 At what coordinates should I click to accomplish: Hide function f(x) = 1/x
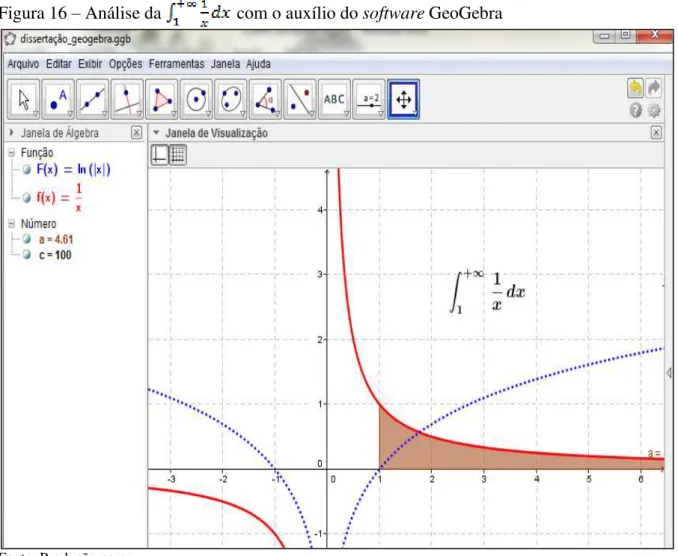[x=27, y=198]
